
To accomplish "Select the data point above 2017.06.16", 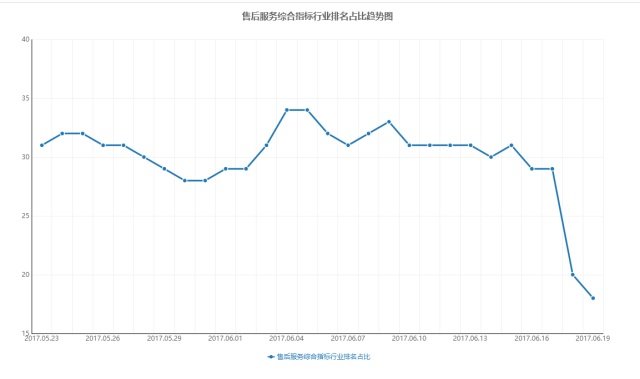I will pos(531,169).
